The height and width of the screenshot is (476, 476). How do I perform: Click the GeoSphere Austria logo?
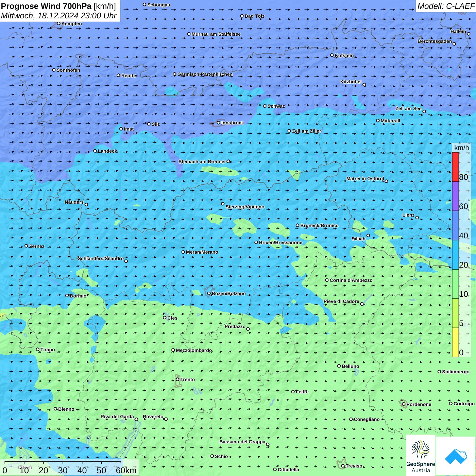point(421,455)
